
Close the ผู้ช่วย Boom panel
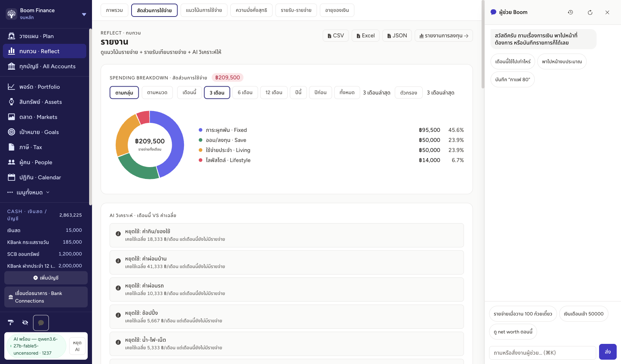607,12
